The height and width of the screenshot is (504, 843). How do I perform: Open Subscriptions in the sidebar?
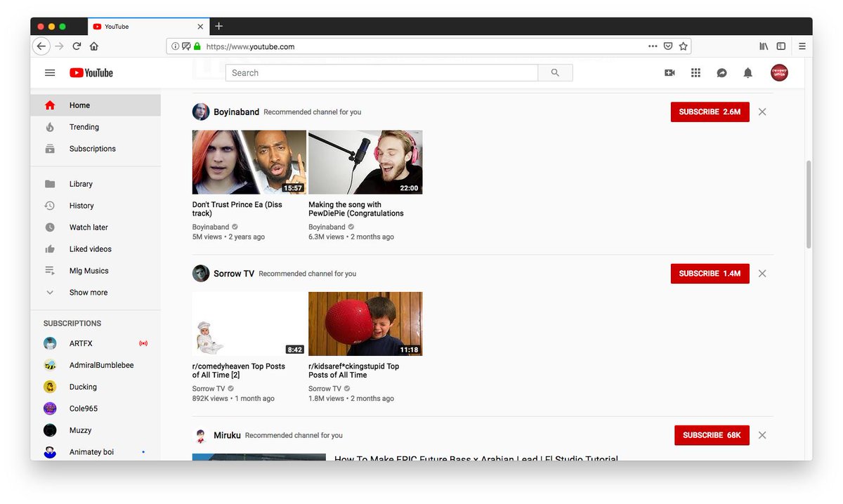pyautogui.click(x=96, y=149)
